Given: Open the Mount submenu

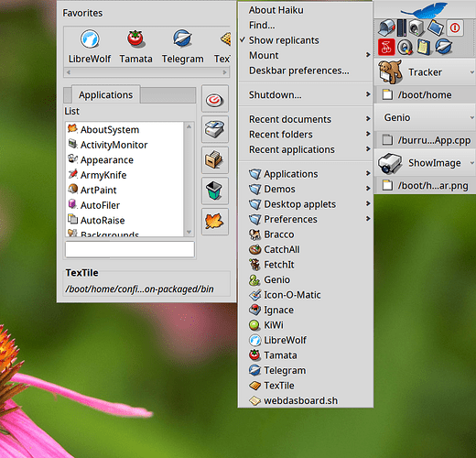Looking at the screenshot, I should (x=305, y=55).
